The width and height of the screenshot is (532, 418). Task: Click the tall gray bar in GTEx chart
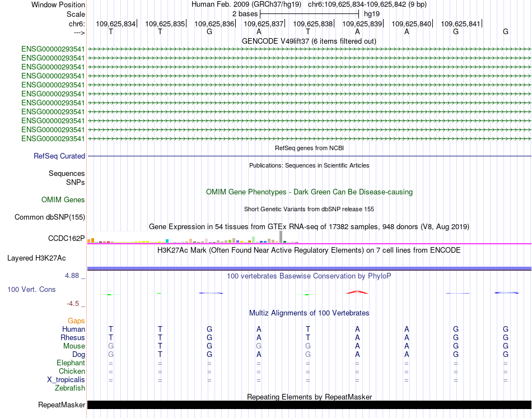coord(281,236)
